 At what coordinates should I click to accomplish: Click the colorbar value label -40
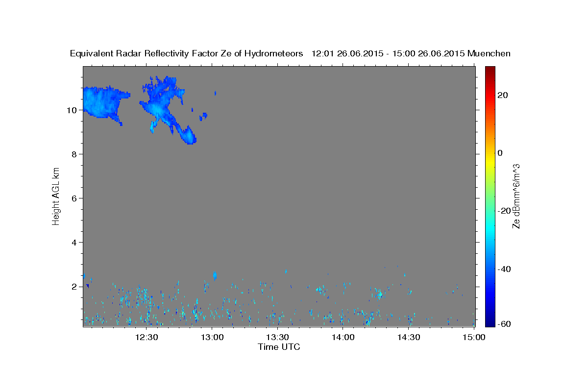pyautogui.click(x=504, y=269)
